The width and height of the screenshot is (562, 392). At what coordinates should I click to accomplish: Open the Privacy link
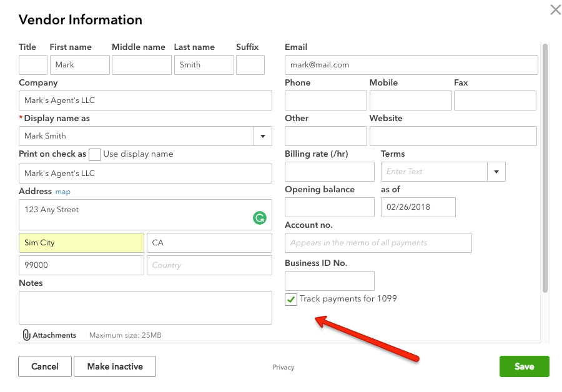tap(283, 367)
